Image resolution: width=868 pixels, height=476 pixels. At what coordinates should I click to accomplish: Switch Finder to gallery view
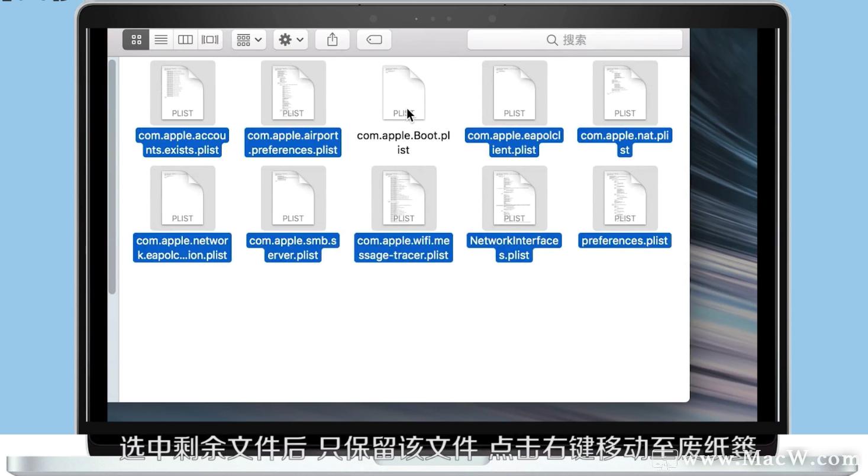(x=209, y=40)
